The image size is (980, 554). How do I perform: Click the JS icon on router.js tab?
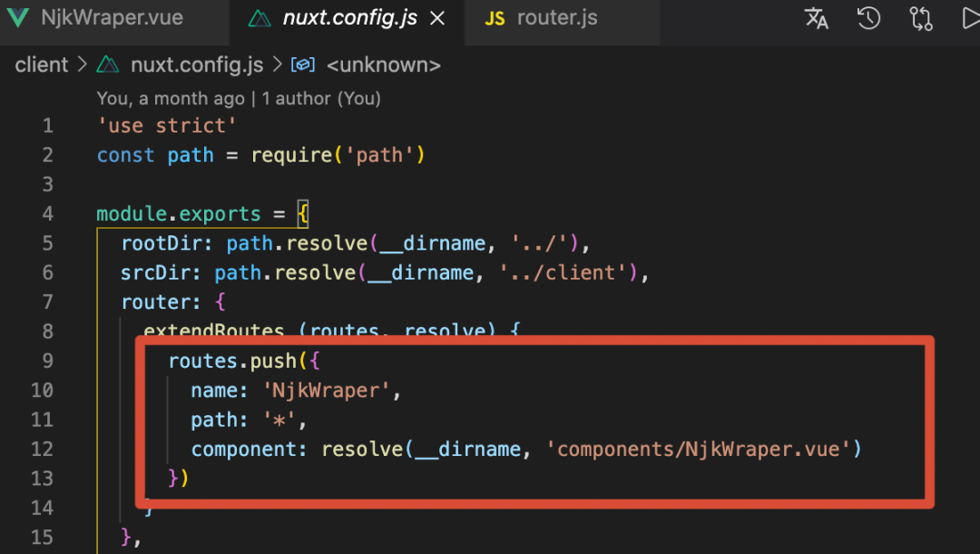tap(495, 18)
